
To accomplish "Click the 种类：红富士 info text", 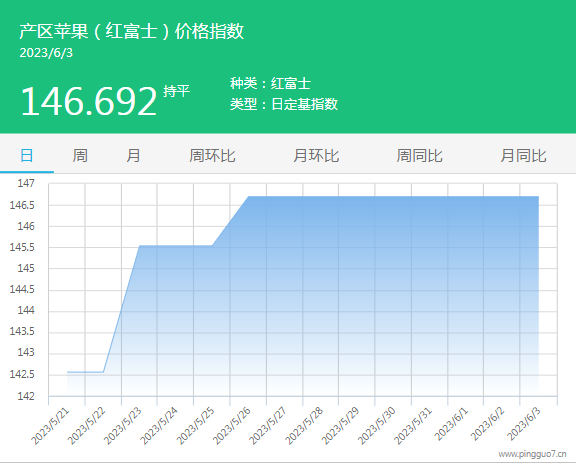I will (x=270, y=83).
